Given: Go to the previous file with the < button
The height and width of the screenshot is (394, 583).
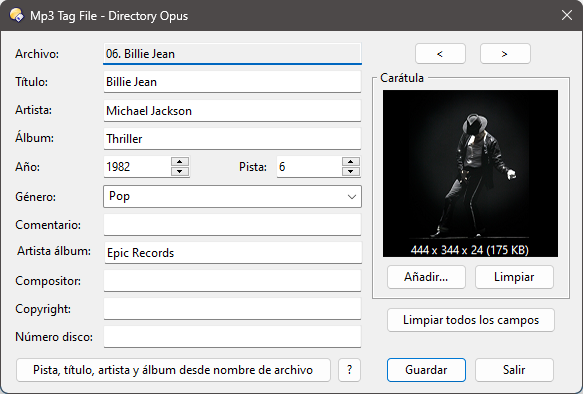Looking at the screenshot, I should click(440, 54).
